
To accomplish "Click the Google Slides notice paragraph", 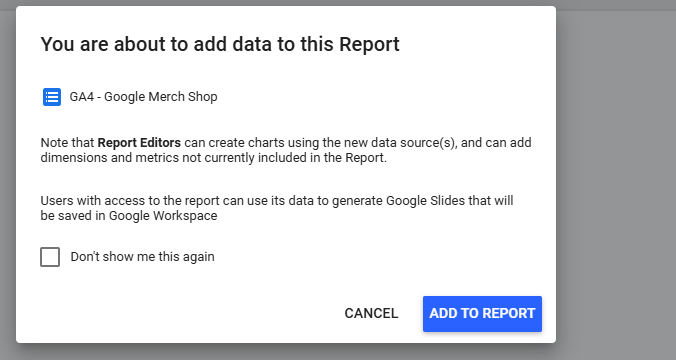I will click(x=277, y=208).
